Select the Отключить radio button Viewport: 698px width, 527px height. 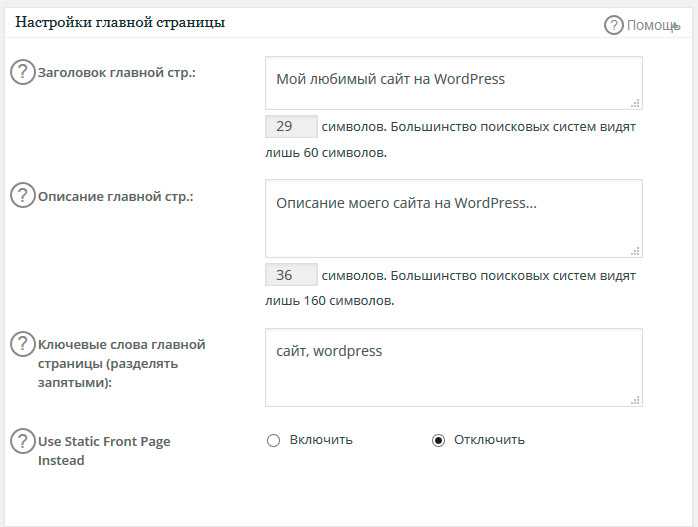(x=438, y=441)
